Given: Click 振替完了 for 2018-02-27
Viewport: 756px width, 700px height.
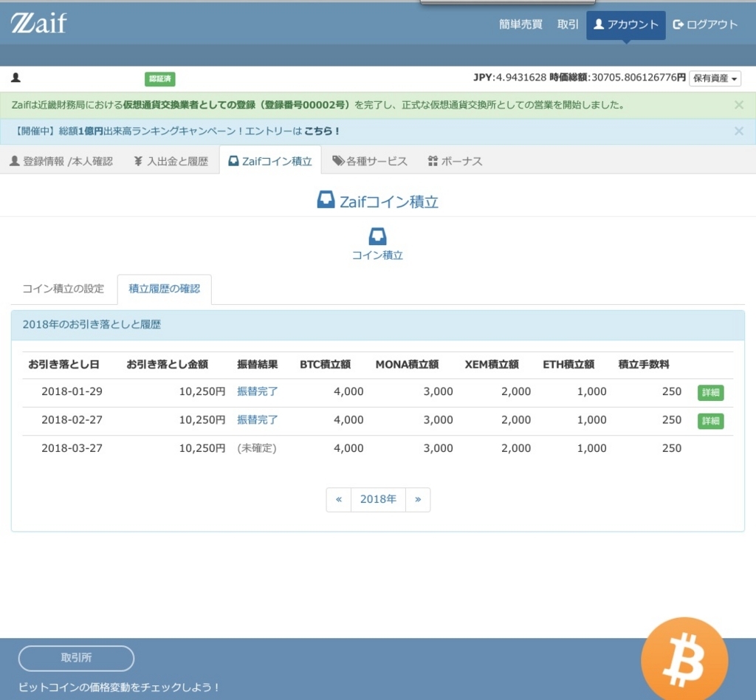Looking at the screenshot, I should pyautogui.click(x=258, y=420).
